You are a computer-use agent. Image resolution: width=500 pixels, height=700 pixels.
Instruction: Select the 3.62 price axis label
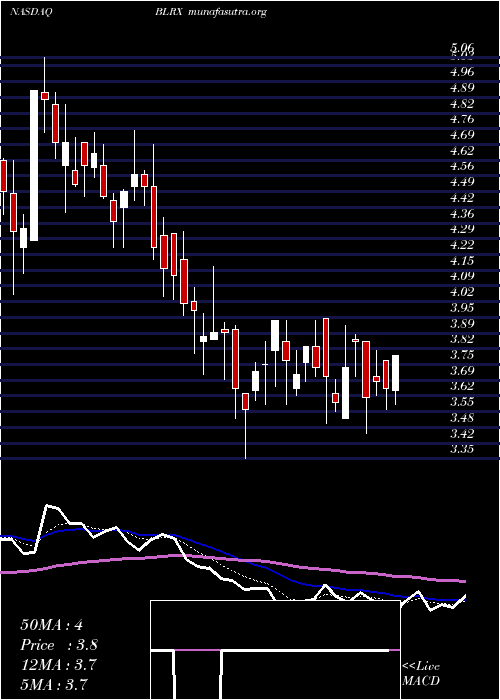pos(461,386)
